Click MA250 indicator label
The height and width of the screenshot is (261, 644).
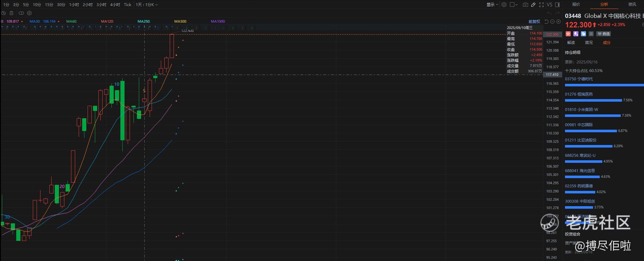pos(144,21)
